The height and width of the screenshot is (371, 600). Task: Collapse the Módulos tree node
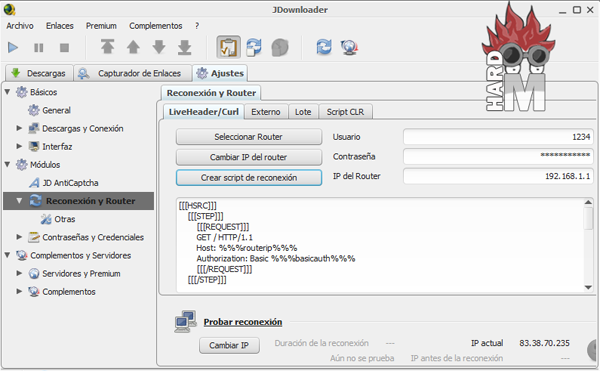(x=7, y=164)
